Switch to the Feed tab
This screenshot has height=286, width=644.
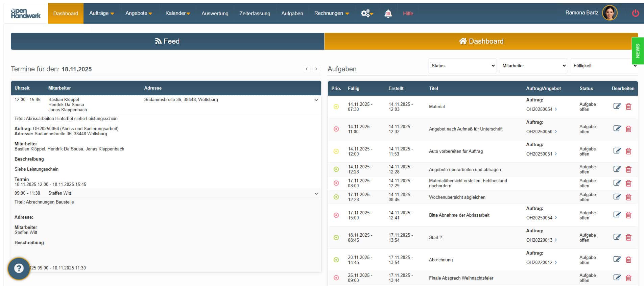[167, 41]
